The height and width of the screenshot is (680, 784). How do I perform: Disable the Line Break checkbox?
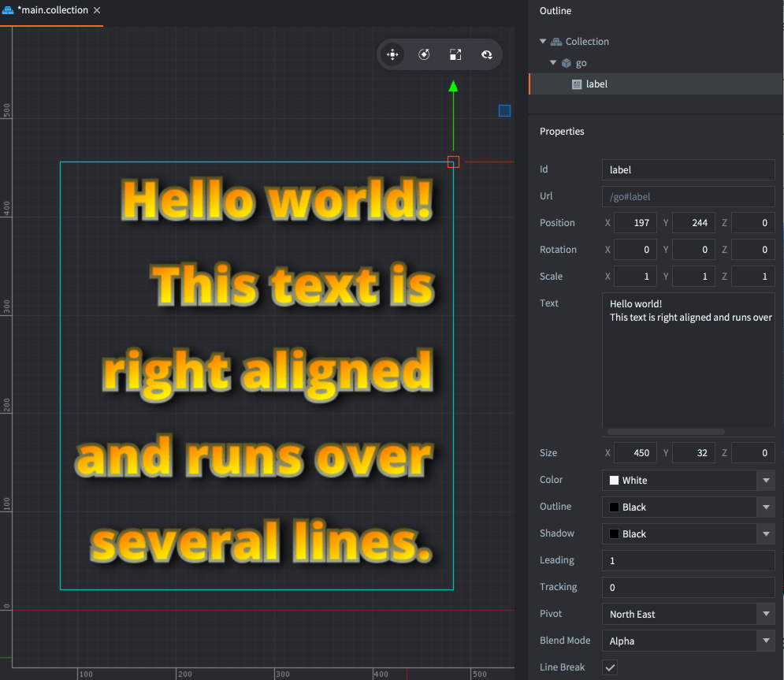tap(609, 667)
